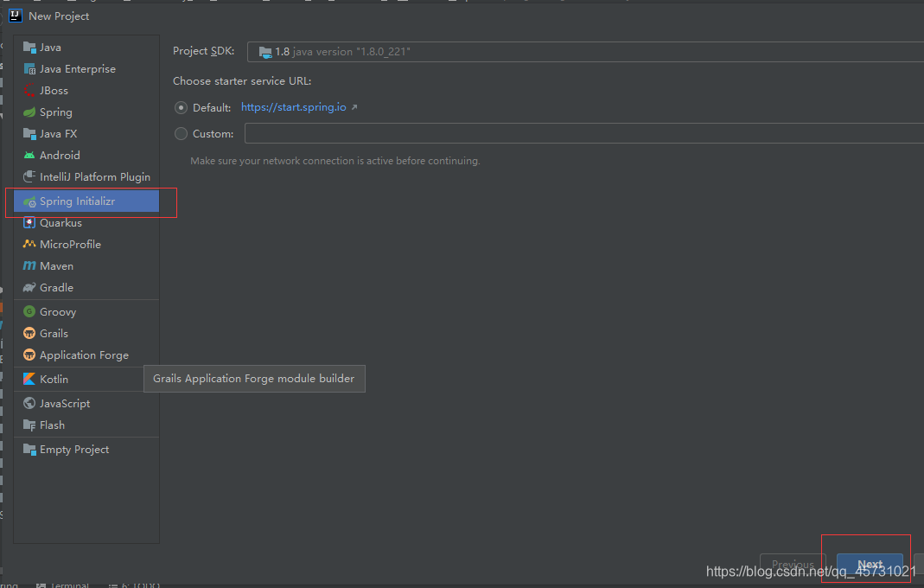Select Spring Initializr in the list
The height and width of the screenshot is (588, 924).
click(86, 201)
